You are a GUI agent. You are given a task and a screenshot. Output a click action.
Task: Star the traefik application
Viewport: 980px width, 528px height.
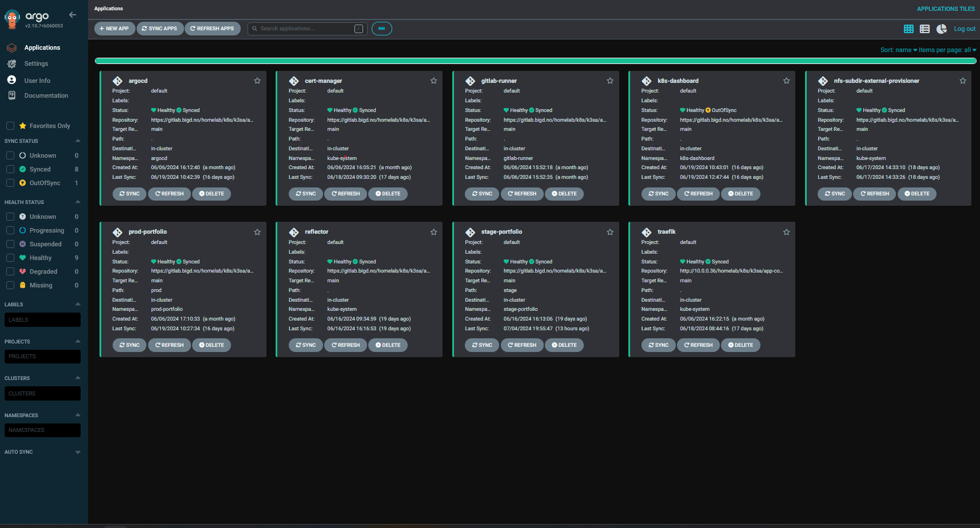[x=786, y=232]
